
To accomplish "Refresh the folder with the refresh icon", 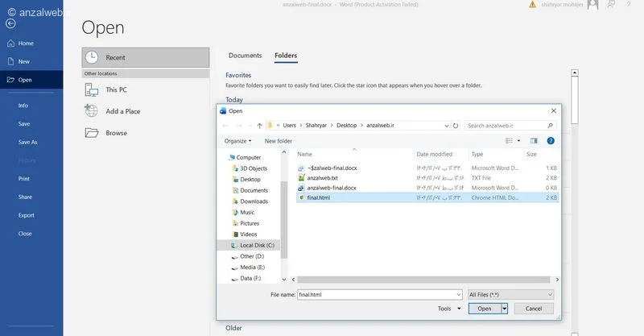I will point(456,126).
